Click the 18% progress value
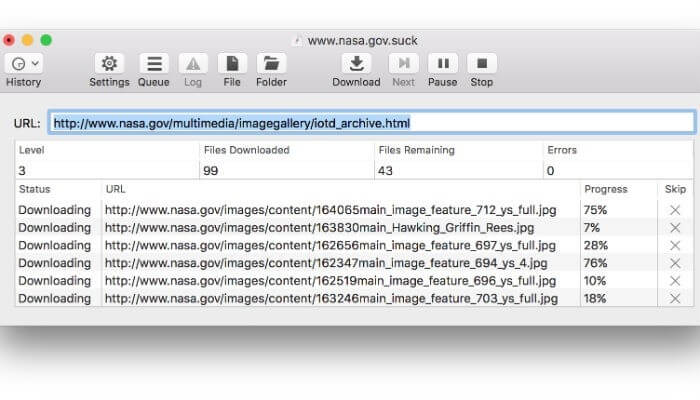The width and height of the screenshot is (700, 400). [x=595, y=298]
